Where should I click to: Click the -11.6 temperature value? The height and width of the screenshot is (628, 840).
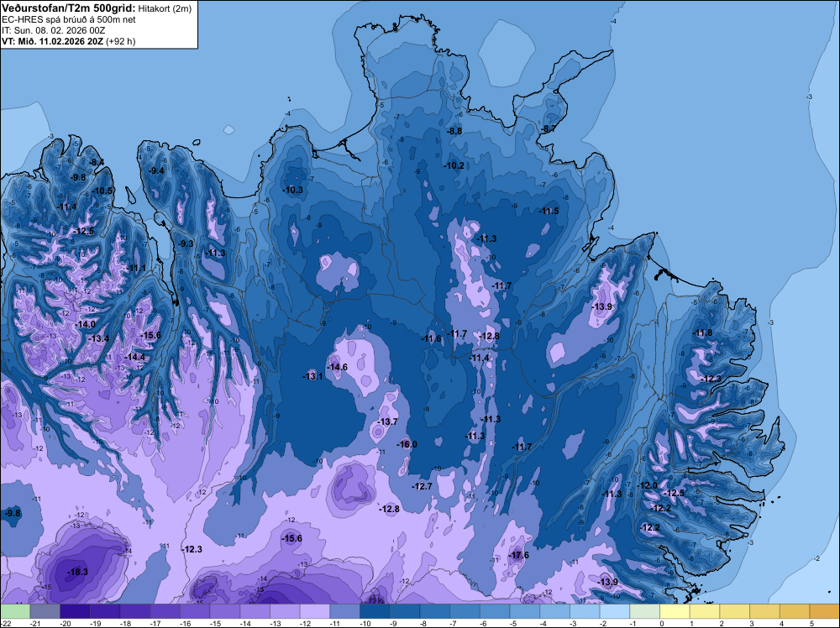click(431, 338)
